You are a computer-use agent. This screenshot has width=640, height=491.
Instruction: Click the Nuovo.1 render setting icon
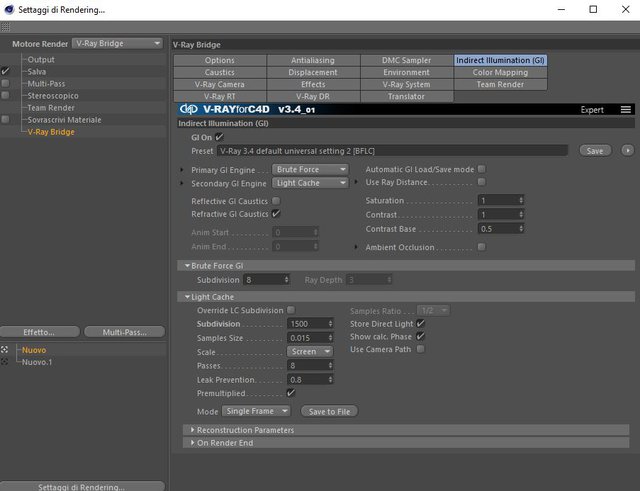click(4, 362)
